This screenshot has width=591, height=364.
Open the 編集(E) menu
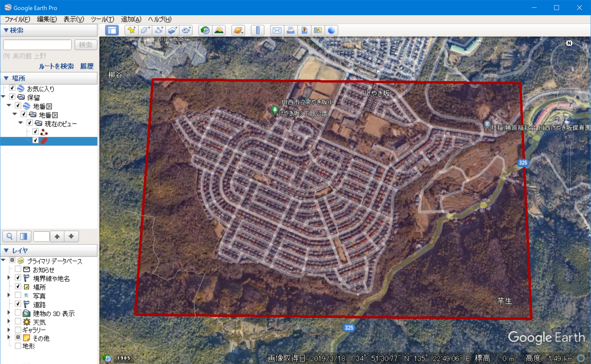[47, 19]
